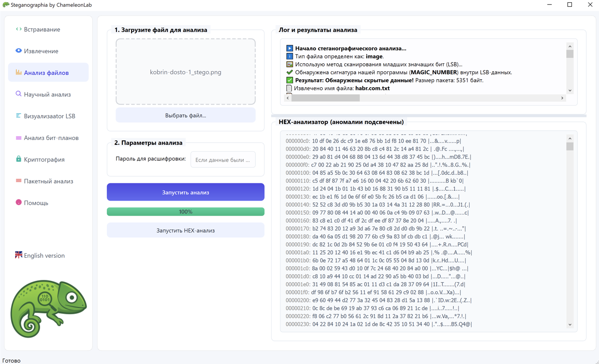Focus the Пароль для расшифровки field
This screenshot has height=364, width=599.
(223, 159)
